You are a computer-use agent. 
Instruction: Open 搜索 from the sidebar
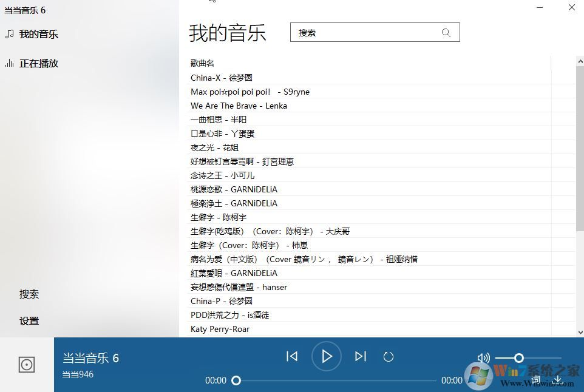29,294
